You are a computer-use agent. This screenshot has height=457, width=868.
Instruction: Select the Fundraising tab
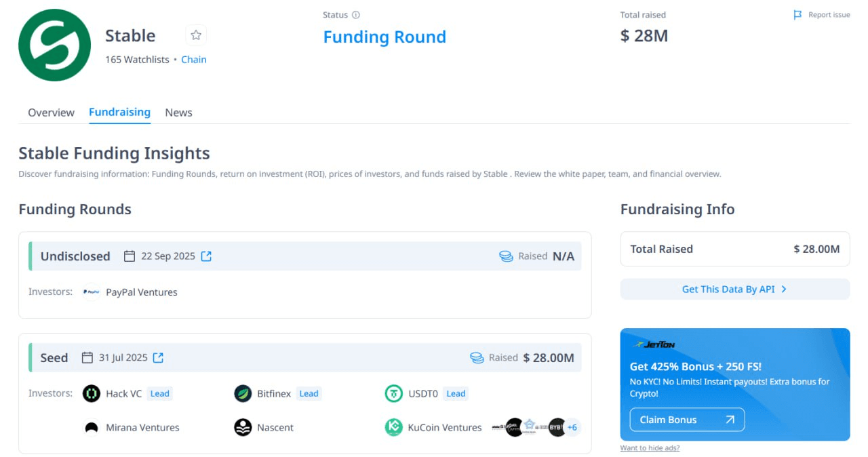pyautogui.click(x=119, y=113)
